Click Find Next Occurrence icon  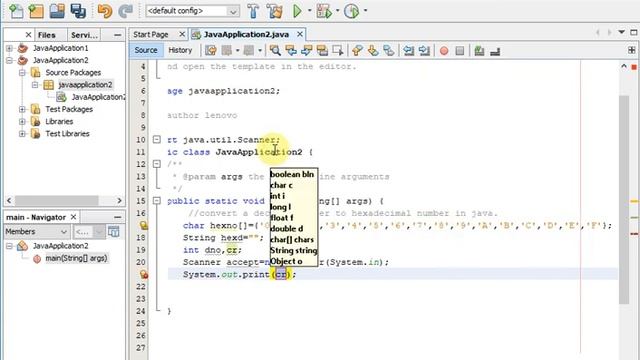[307, 51]
